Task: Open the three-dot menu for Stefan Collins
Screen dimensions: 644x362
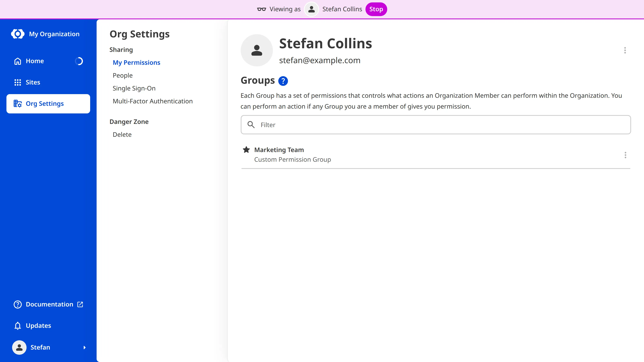Action: click(625, 50)
